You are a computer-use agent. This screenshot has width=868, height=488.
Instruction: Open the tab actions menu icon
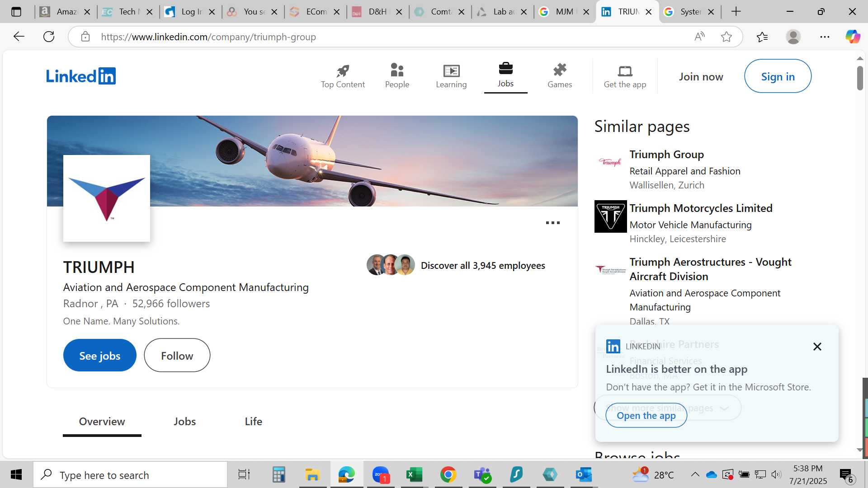click(16, 12)
